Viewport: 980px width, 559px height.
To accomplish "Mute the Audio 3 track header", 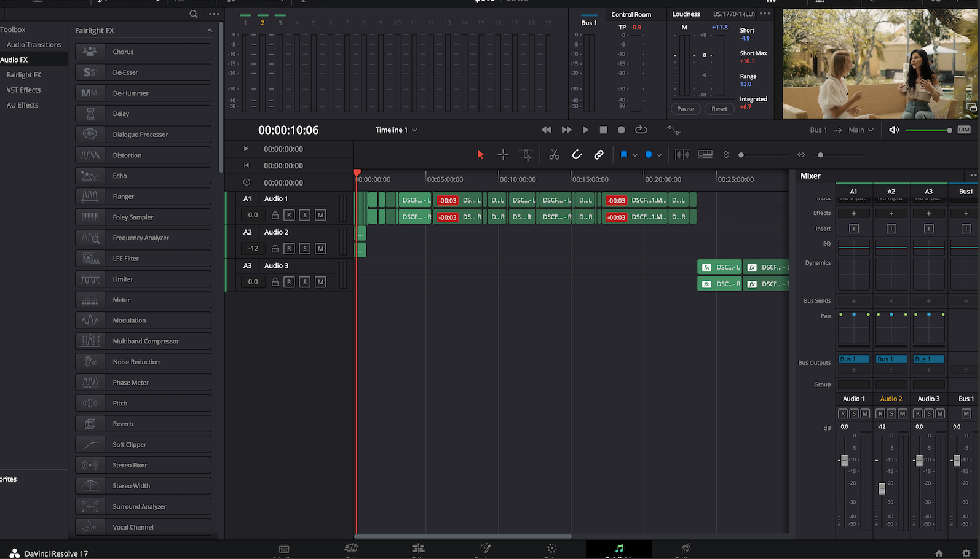I will tap(320, 282).
